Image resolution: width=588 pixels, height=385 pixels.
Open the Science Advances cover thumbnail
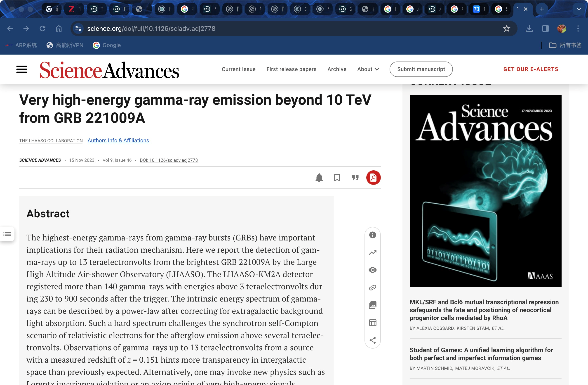(485, 191)
